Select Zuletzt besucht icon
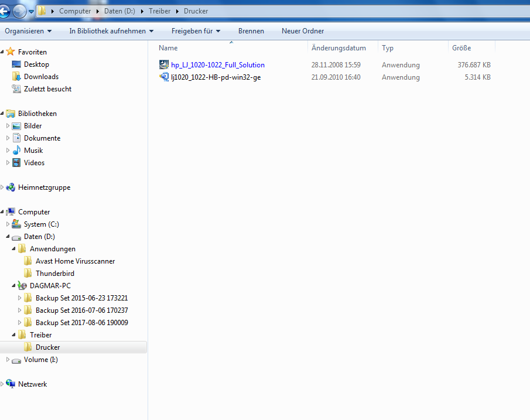This screenshot has height=420, width=530. (16, 88)
